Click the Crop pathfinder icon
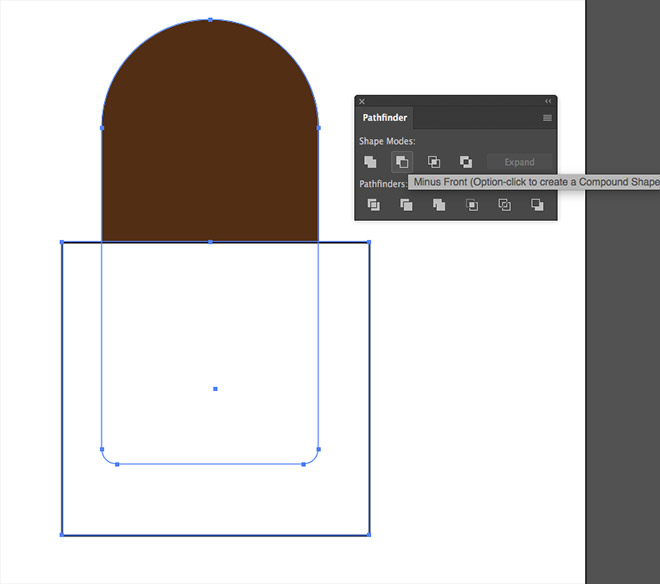This screenshot has width=660, height=584. 472,205
